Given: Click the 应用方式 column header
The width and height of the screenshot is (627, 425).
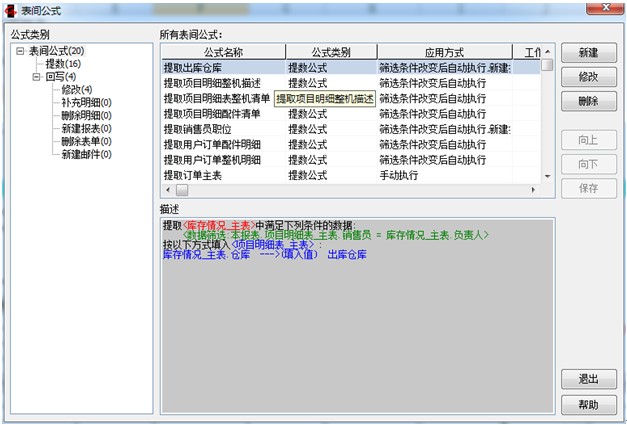Looking at the screenshot, I should (x=443, y=52).
